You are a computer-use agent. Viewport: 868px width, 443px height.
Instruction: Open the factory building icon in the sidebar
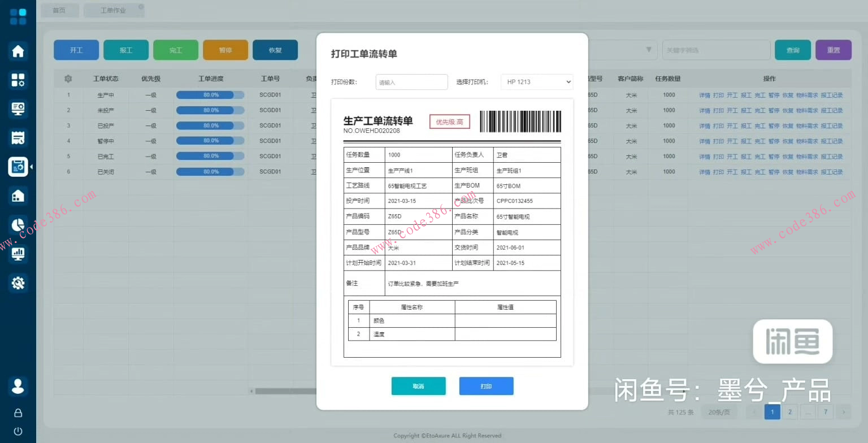[18, 196]
